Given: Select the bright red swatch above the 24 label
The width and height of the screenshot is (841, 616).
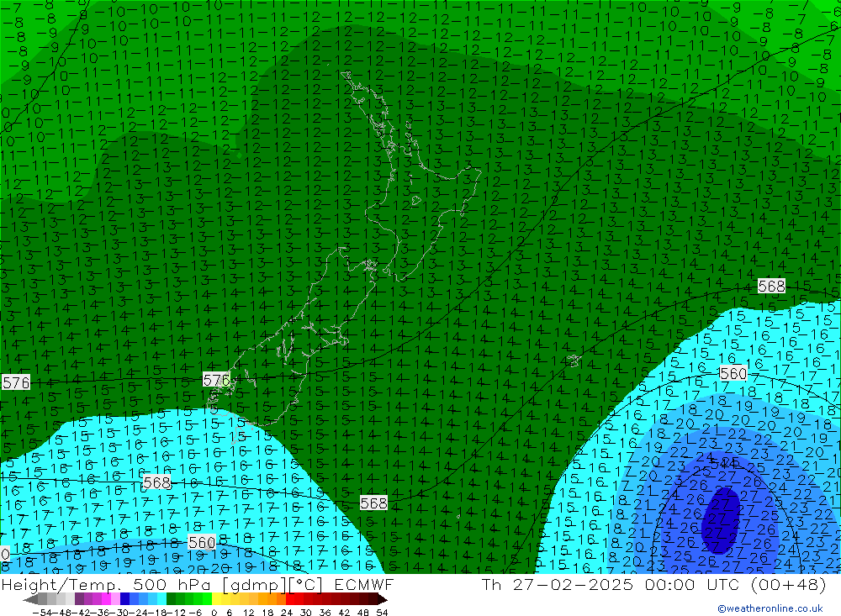Looking at the screenshot, I should 290,599.
